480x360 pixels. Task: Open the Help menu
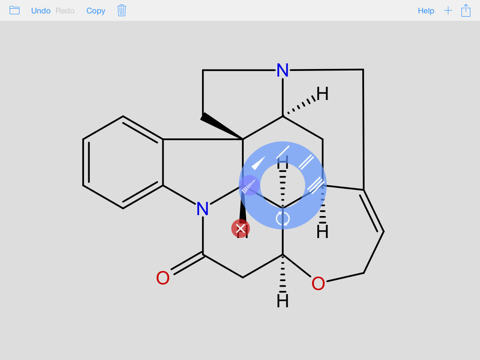click(426, 11)
